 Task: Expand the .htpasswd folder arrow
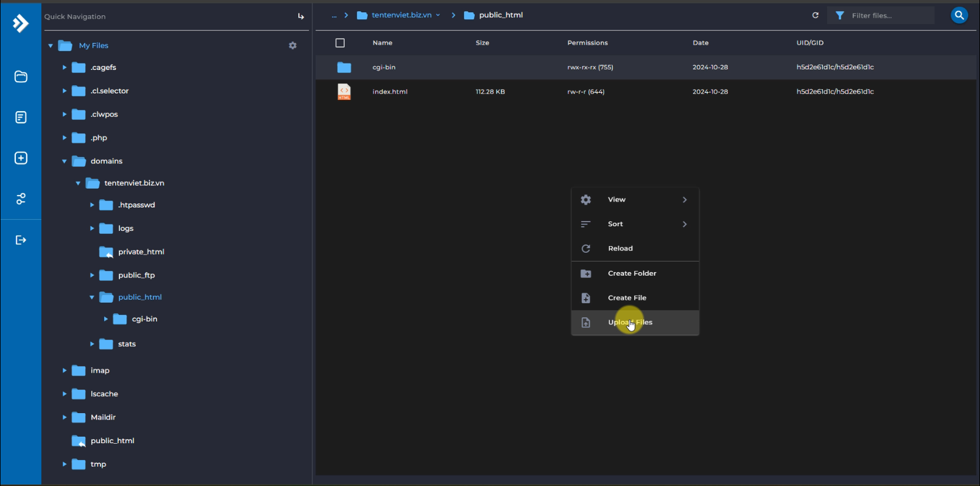pos(92,205)
